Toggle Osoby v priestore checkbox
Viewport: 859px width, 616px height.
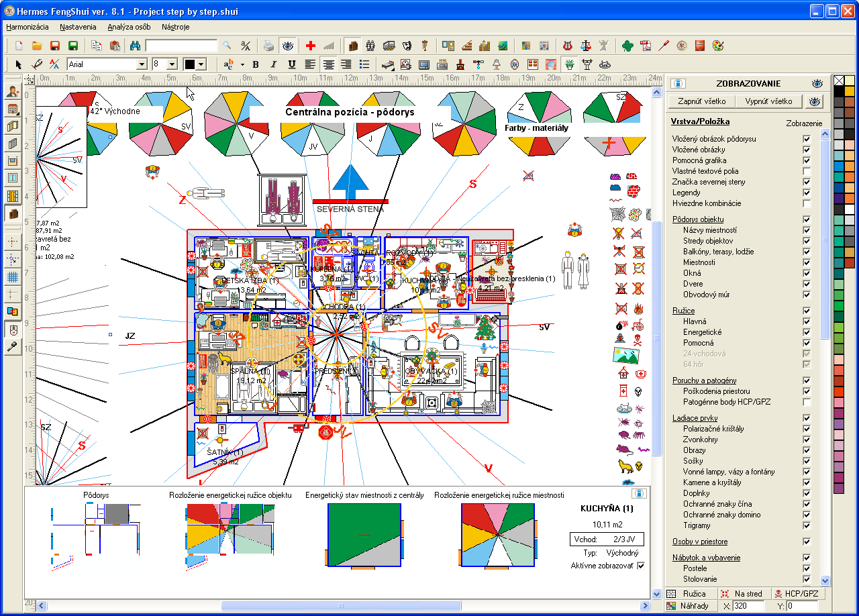(807, 542)
